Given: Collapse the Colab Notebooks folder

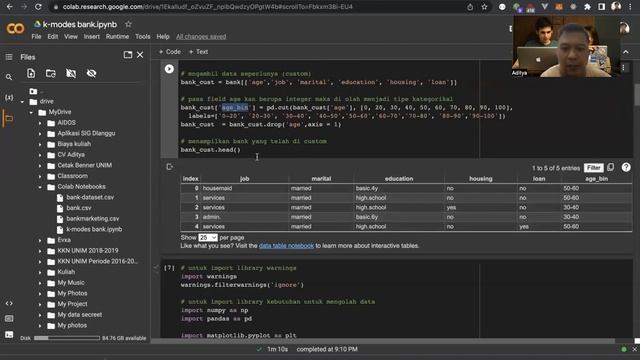Looking at the screenshot, I should click(x=40, y=187).
